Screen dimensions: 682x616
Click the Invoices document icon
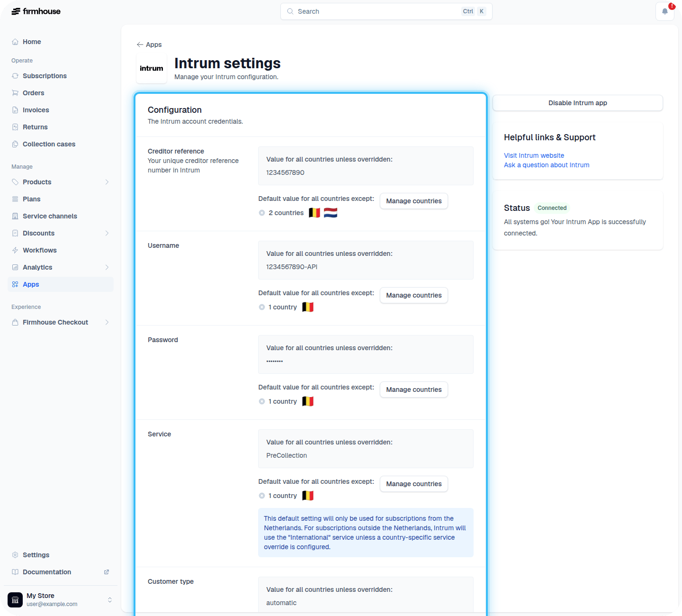[x=15, y=110]
